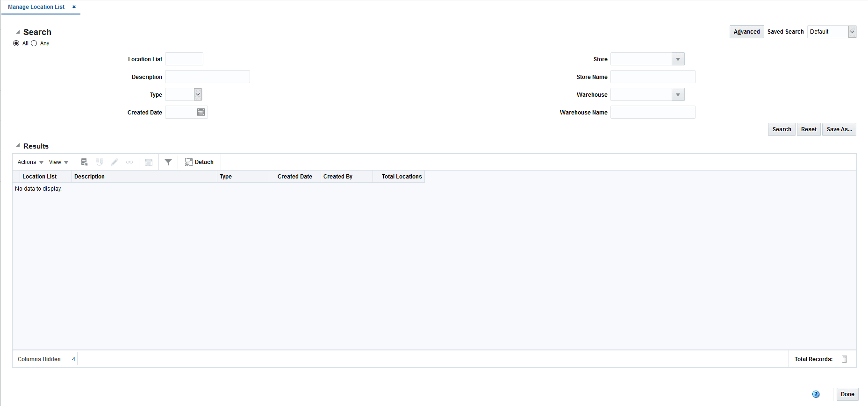868x406 pixels.
Task: Sort by Total Locations column header
Action: click(399, 177)
